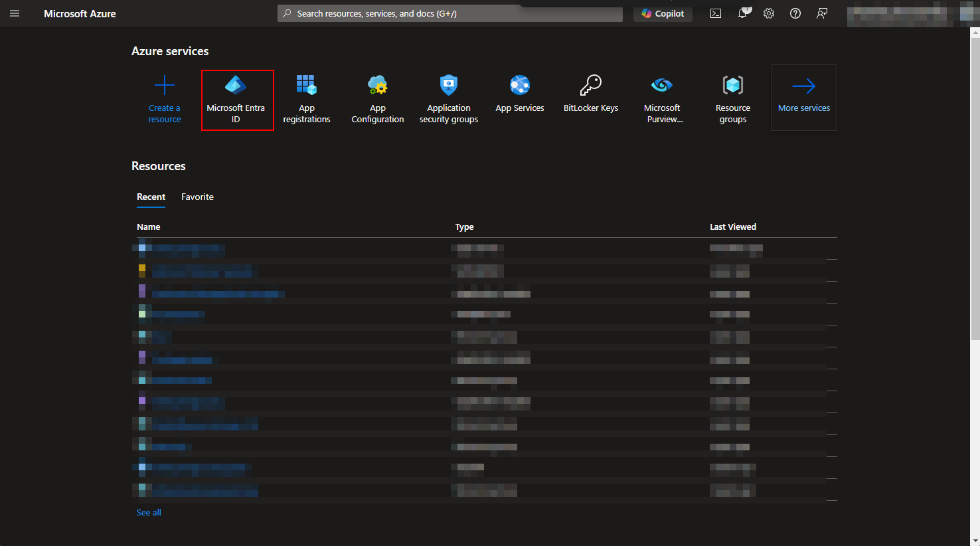This screenshot has width=980, height=546.
Task: Open Application security groups
Action: click(x=449, y=100)
